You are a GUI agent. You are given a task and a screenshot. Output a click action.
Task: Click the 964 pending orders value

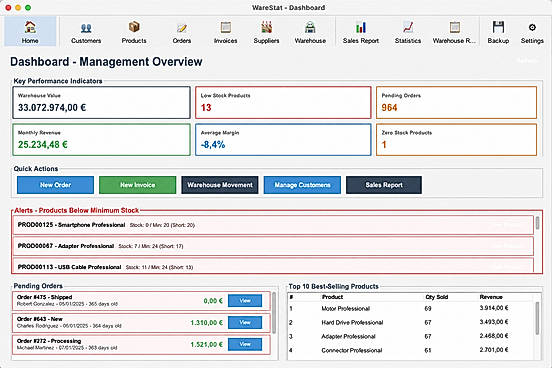coord(389,107)
